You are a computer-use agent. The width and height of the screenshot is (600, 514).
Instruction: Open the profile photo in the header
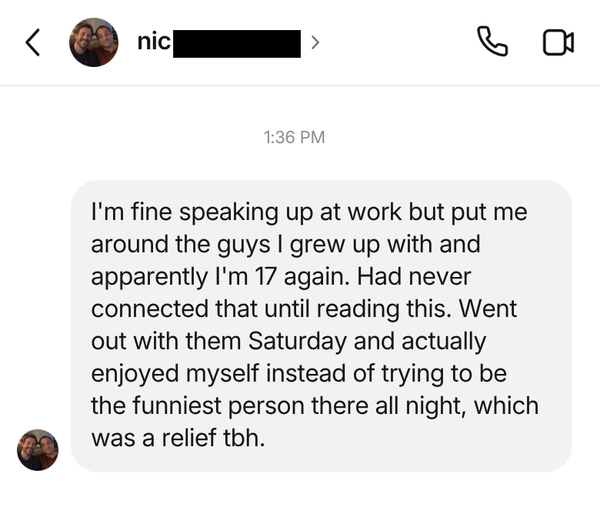pos(94,42)
